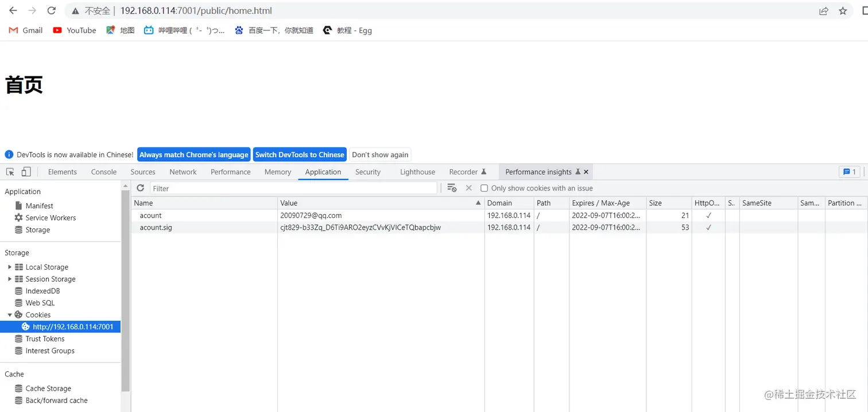This screenshot has width=868, height=412.
Task: Expand the Local Storage tree node
Action: tap(10, 267)
